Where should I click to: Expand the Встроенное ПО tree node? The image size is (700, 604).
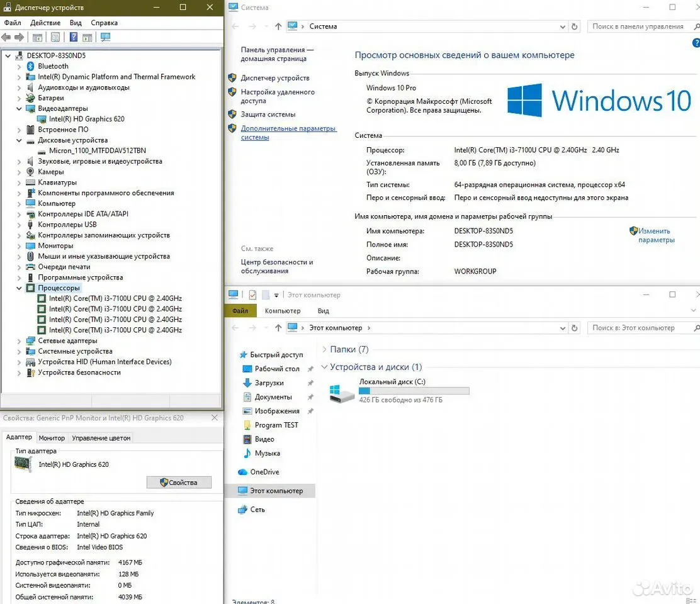[x=19, y=130]
